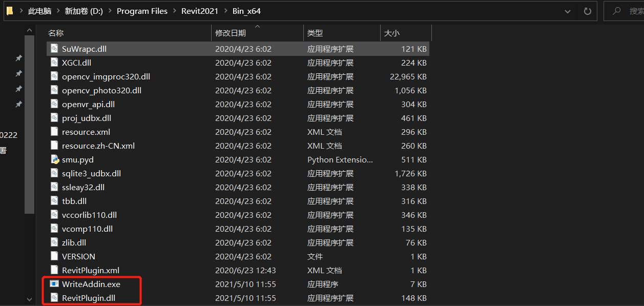The image size is (644, 306).
Task: Select the RevitPlugin.dll file icon
Action: pyautogui.click(x=54, y=298)
